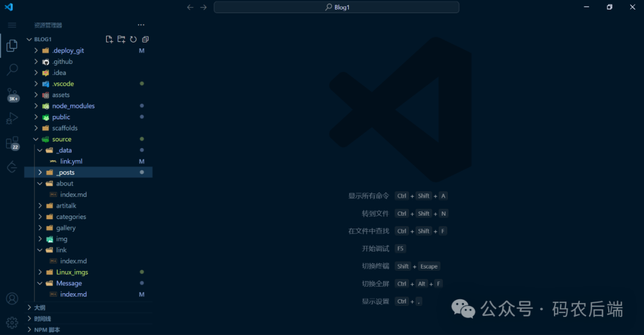The height and width of the screenshot is (335, 644).
Task: Collapse the Message folder
Action: tap(40, 283)
